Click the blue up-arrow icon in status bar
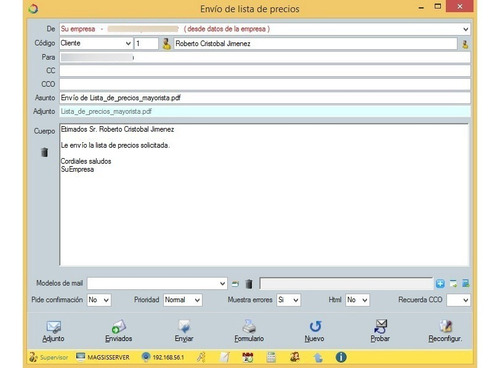This screenshot has width=500, height=368. coord(318,358)
